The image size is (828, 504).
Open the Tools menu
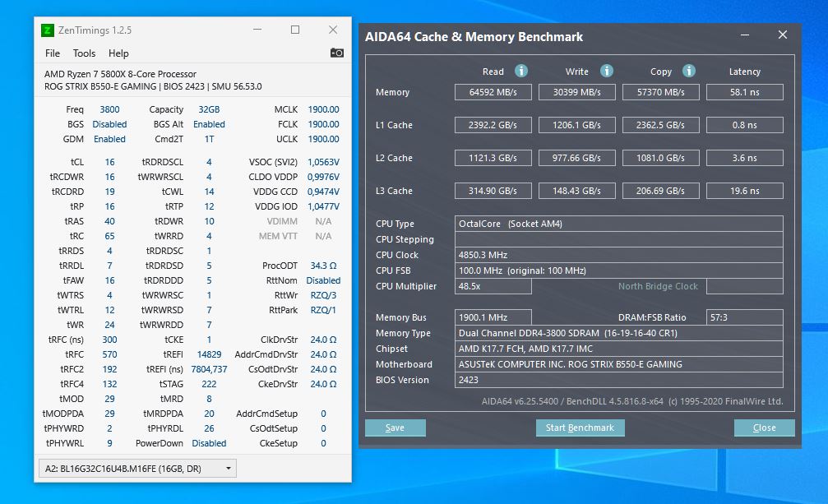pos(83,53)
